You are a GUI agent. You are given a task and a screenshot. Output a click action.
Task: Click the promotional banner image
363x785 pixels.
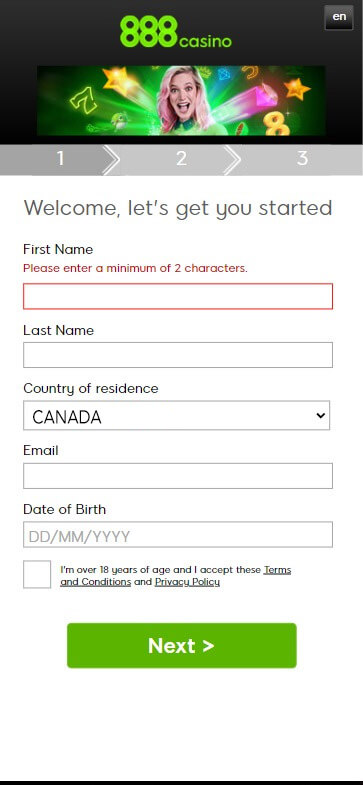[x=181, y=101]
